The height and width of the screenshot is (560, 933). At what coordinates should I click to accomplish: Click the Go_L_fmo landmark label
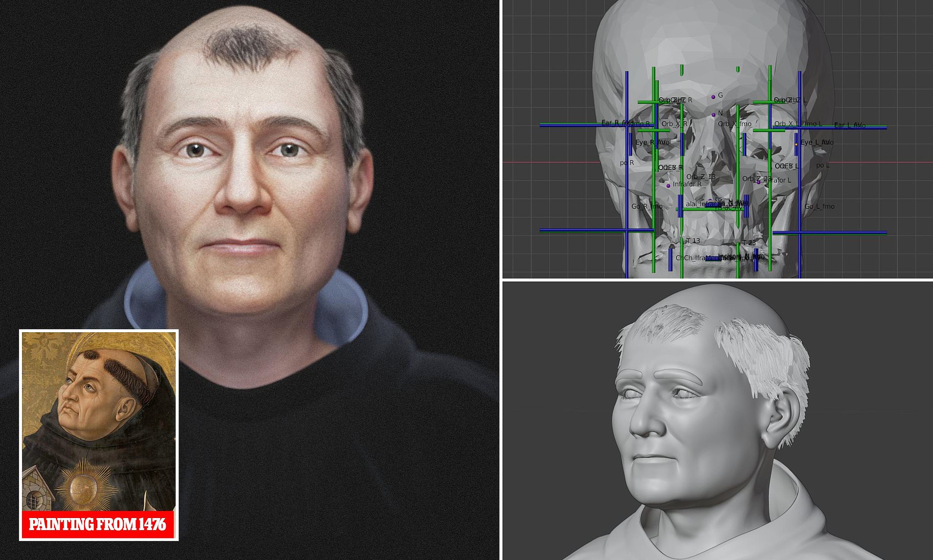point(819,207)
